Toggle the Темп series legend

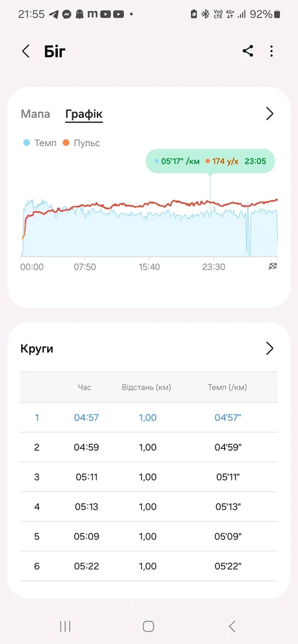tap(40, 143)
